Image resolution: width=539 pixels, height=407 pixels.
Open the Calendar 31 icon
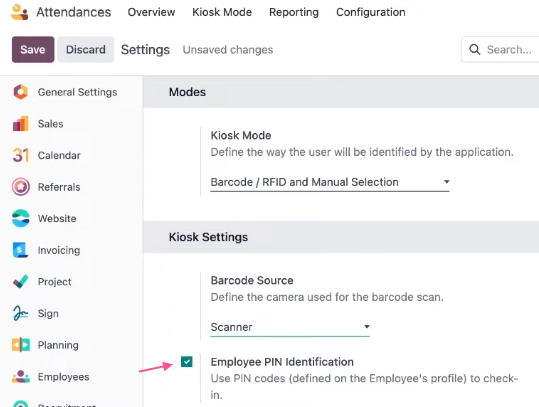click(21, 155)
